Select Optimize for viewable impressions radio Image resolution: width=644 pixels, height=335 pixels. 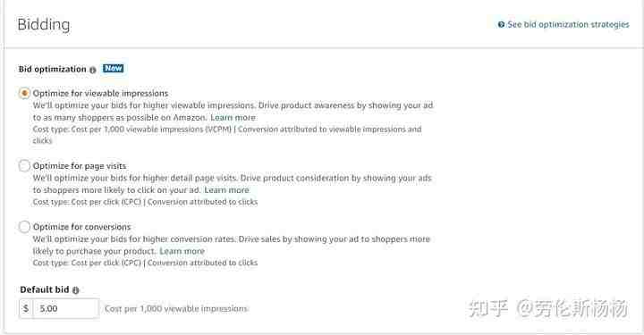[x=24, y=93]
